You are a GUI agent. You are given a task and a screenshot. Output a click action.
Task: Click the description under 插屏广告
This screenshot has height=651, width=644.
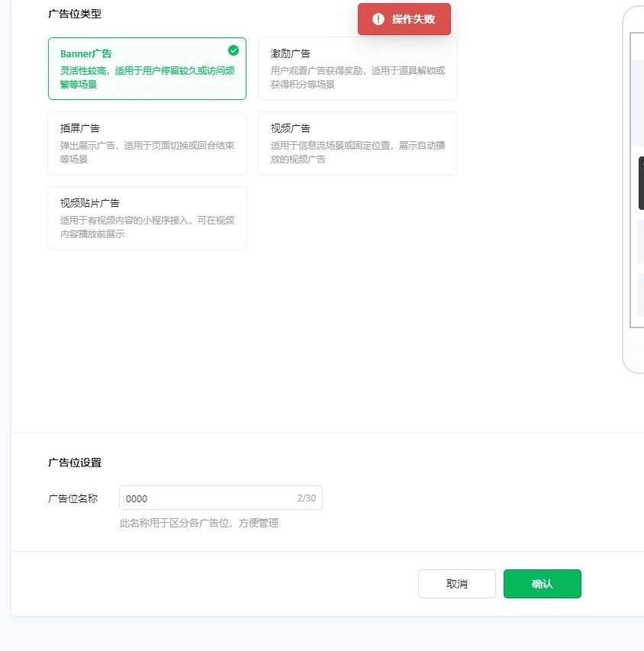click(147, 152)
